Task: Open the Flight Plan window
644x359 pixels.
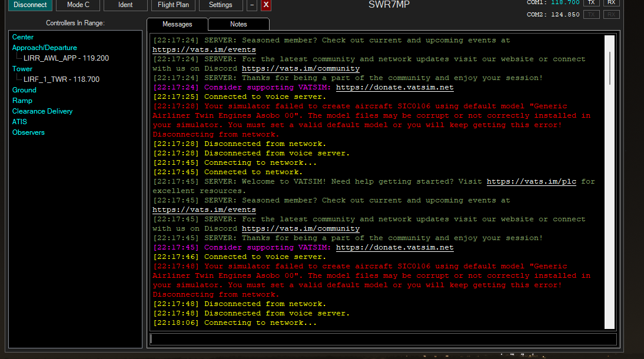Action: point(174,5)
